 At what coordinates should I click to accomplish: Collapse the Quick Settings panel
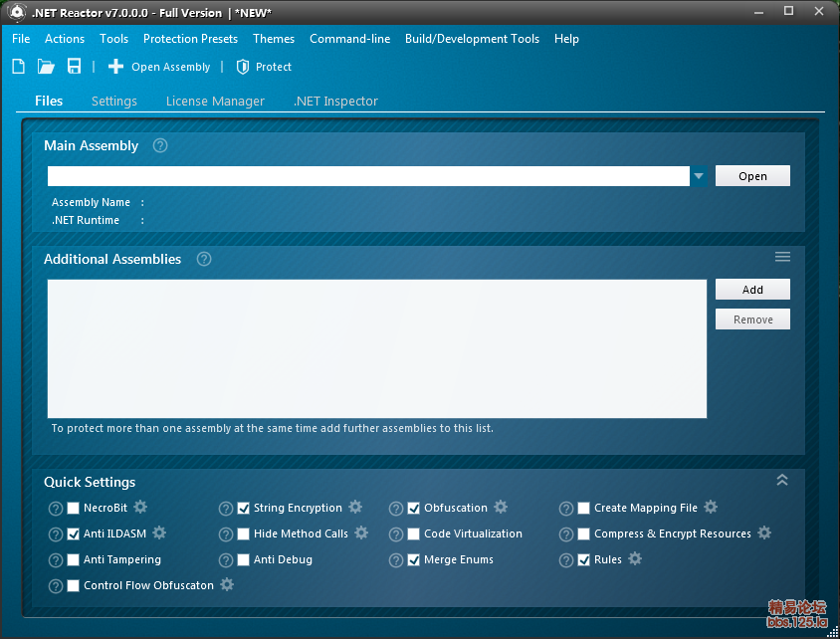(782, 480)
